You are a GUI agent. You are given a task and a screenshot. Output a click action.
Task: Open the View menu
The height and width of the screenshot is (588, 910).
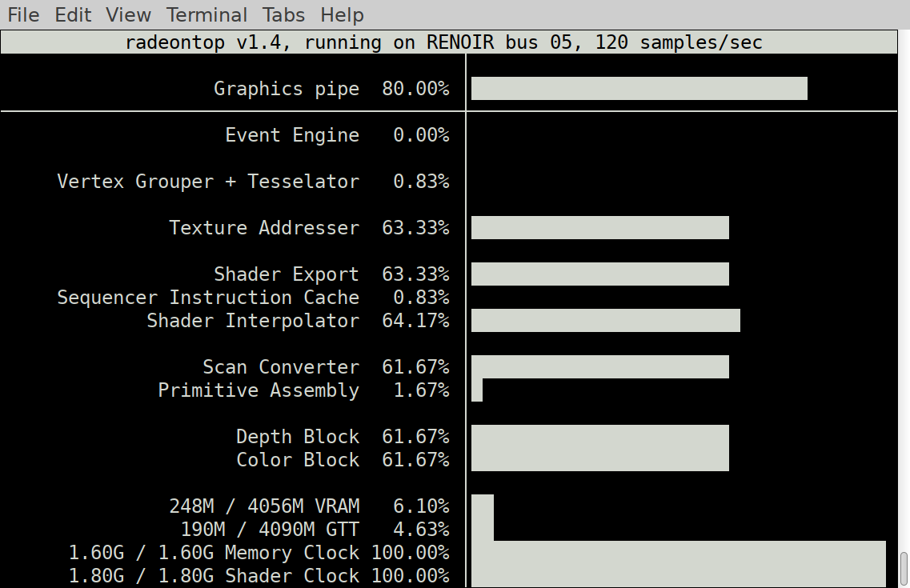point(128,14)
